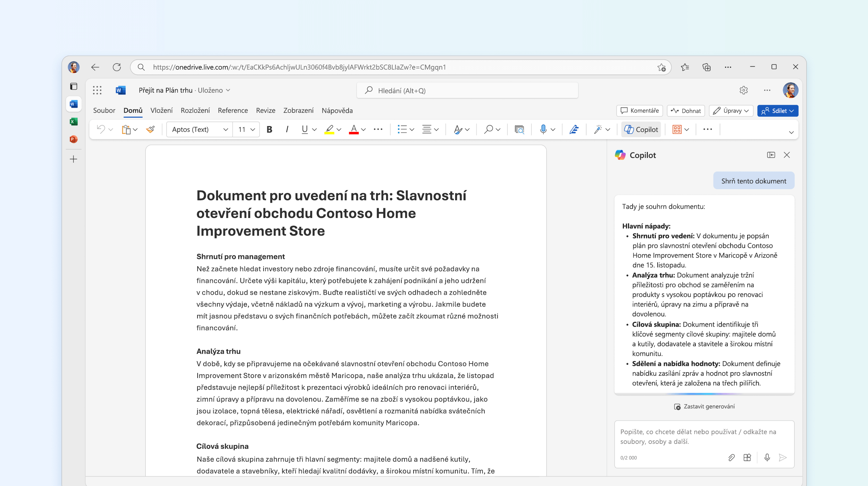Click the Copilot pane microphone icon
868x486 pixels.
pyautogui.click(x=767, y=458)
